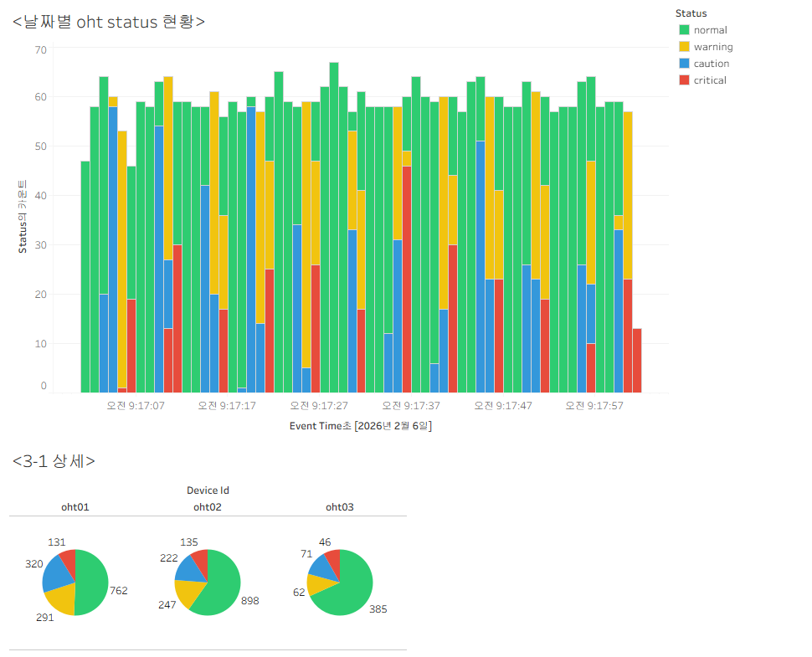The height and width of the screenshot is (657, 812).
Task: Click the yellow slice of oht02 pie
Action: click(x=187, y=592)
